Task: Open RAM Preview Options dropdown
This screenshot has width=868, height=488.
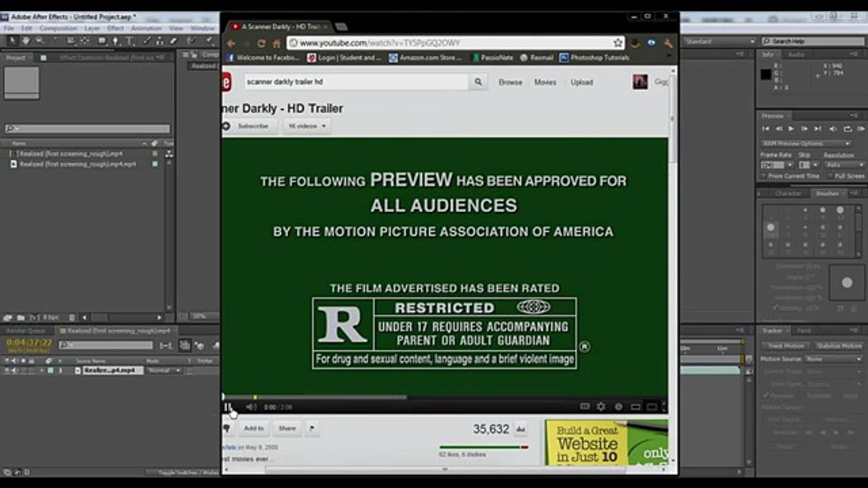Action: 806,144
